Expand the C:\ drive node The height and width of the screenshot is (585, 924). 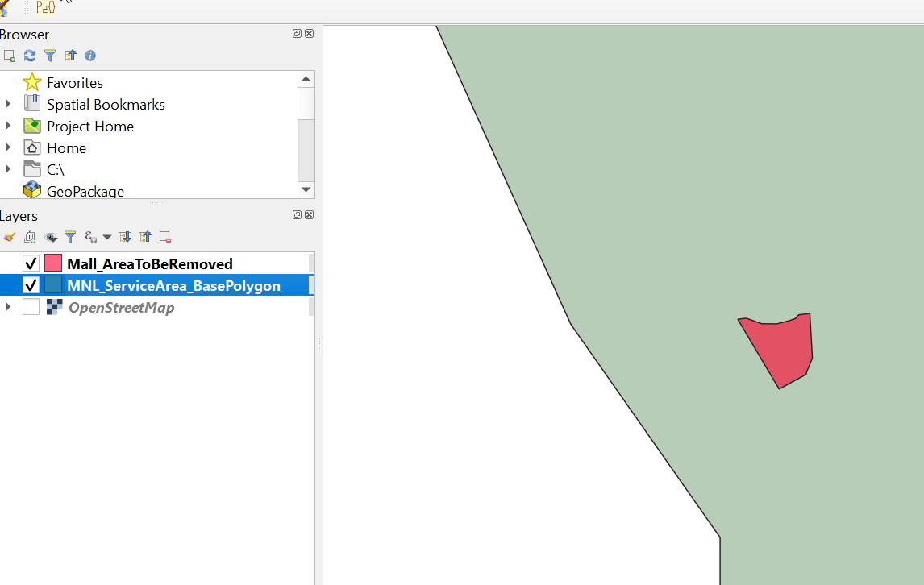click(x=8, y=169)
